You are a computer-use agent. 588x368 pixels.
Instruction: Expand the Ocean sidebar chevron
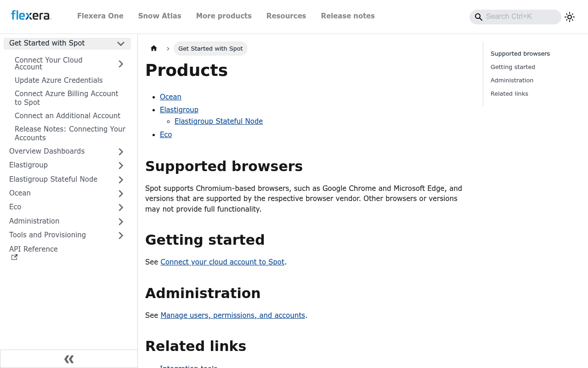[121, 194]
